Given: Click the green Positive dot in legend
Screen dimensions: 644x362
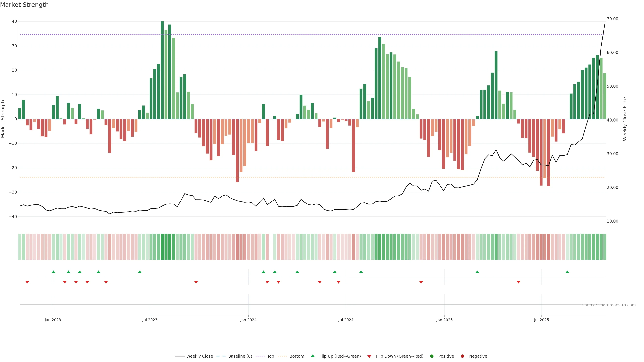Looking at the screenshot, I should 432,356.
